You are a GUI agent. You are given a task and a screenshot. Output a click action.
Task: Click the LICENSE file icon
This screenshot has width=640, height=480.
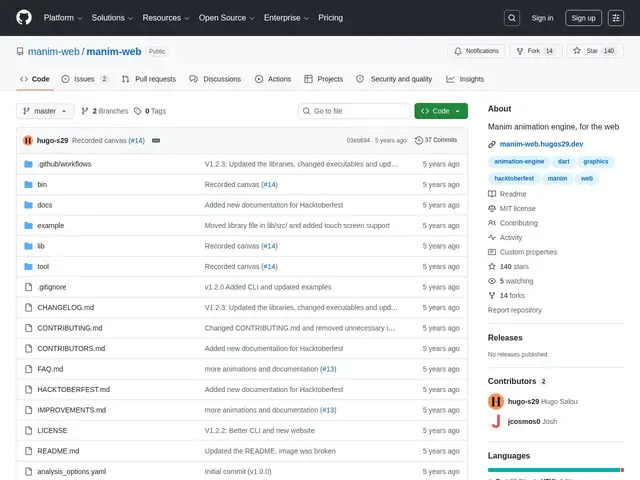click(28, 431)
